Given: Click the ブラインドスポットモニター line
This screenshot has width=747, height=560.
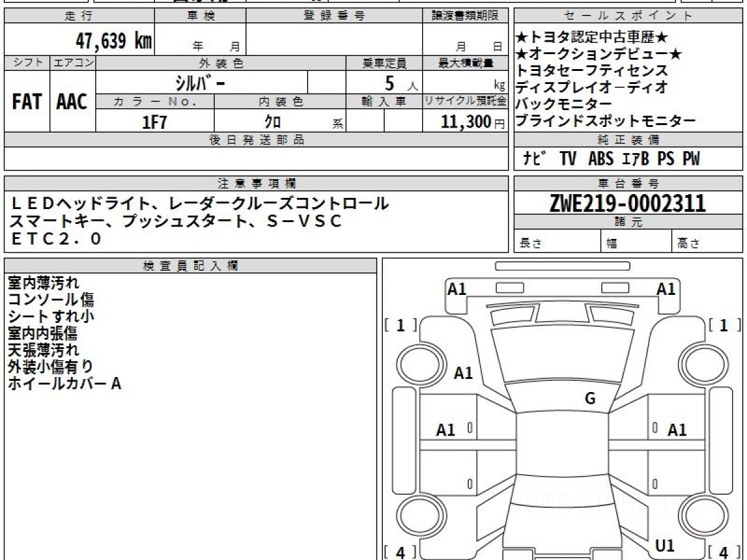Looking at the screenshot, I should coord(606,121).
